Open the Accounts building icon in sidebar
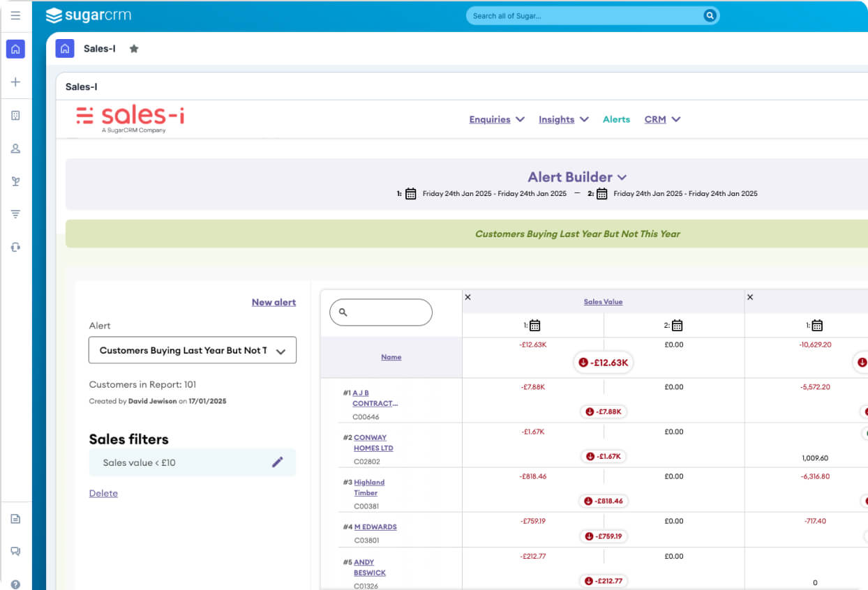Viewport: 868px width, 590px height. 15,115
